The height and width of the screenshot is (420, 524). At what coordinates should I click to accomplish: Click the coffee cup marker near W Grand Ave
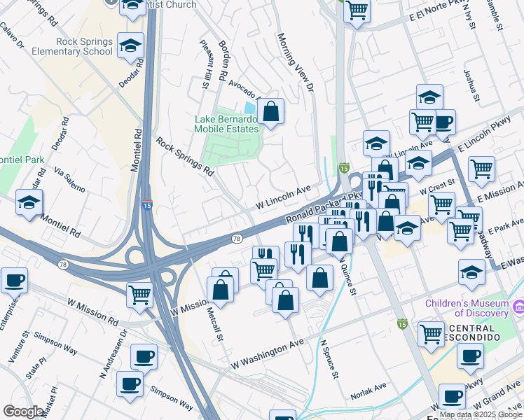pyautogui.click(x=452, y=398)
